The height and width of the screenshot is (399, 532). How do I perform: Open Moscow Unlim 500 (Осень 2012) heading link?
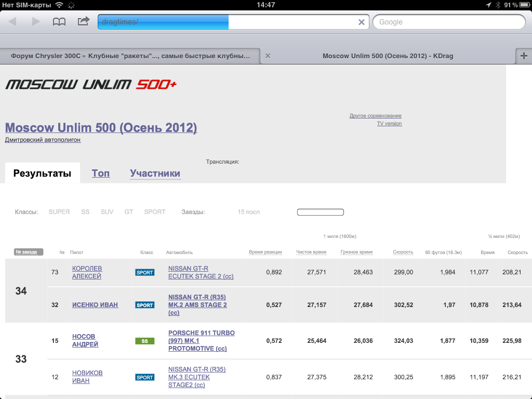coord(101,128)
